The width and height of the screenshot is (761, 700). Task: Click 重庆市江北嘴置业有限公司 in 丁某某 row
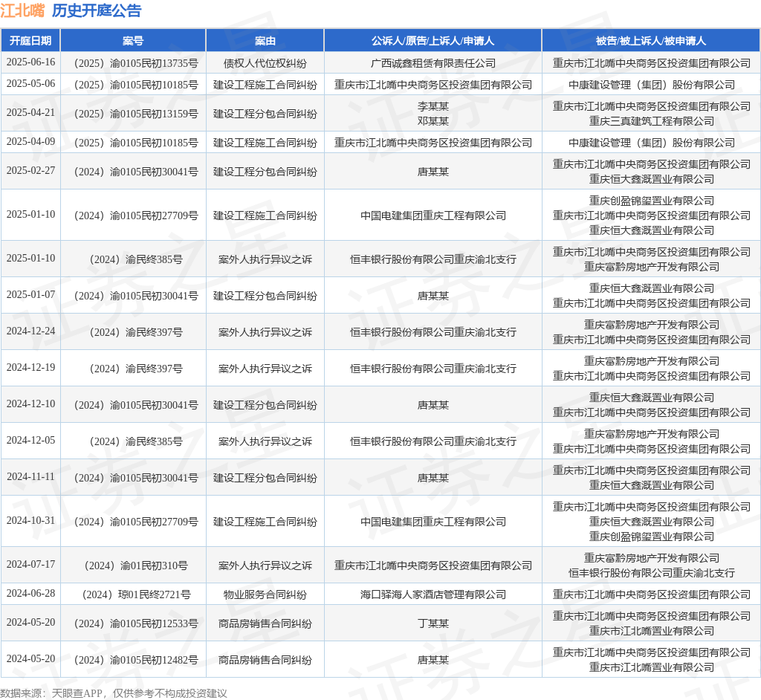(651, 631)
